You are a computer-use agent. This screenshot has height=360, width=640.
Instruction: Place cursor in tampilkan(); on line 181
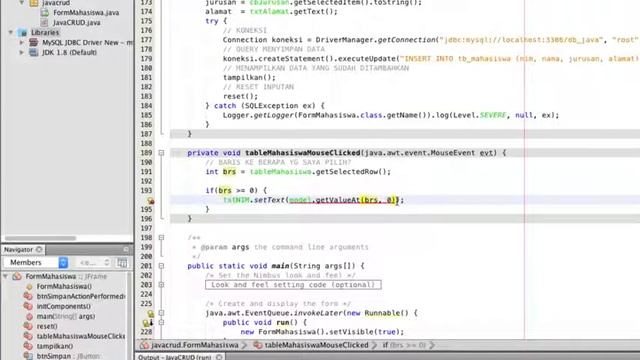click(249, 78)
